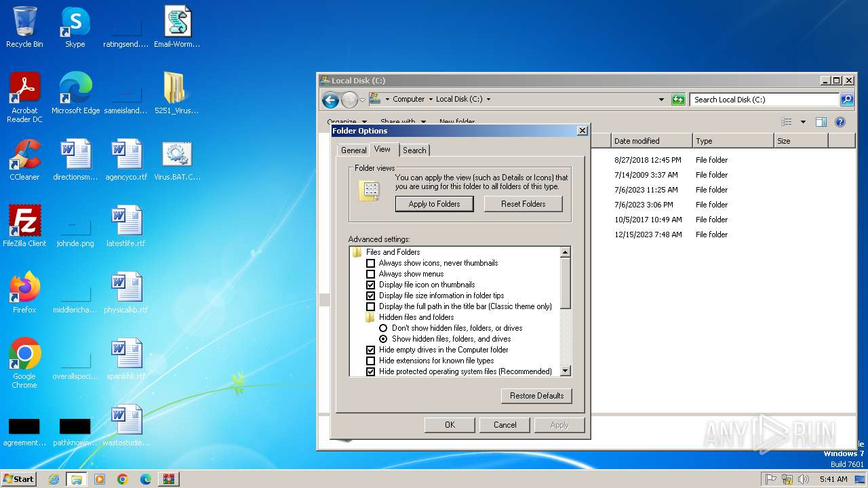The width and height of the screenshot is (868, 488).
Task: Select Don't show hidden files radio button
Action: click(x=383, y=328)
